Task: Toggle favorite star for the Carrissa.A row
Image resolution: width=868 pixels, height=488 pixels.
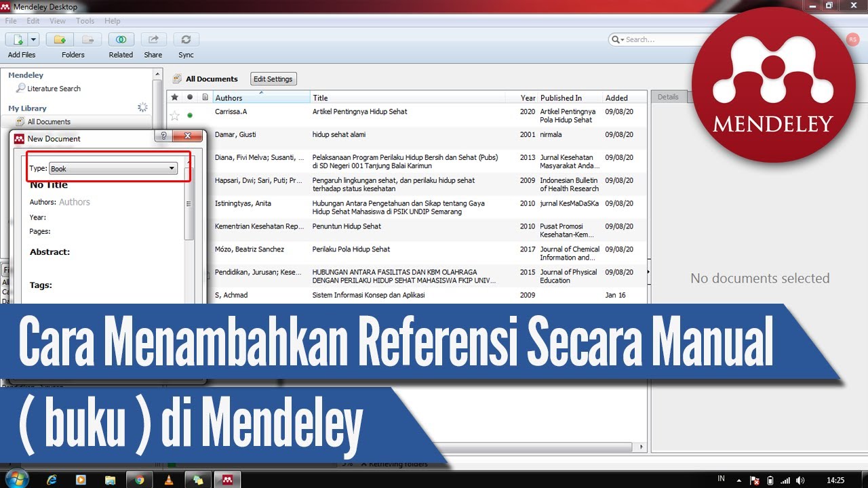Action: pyautogui.click(x=174, y=116)
